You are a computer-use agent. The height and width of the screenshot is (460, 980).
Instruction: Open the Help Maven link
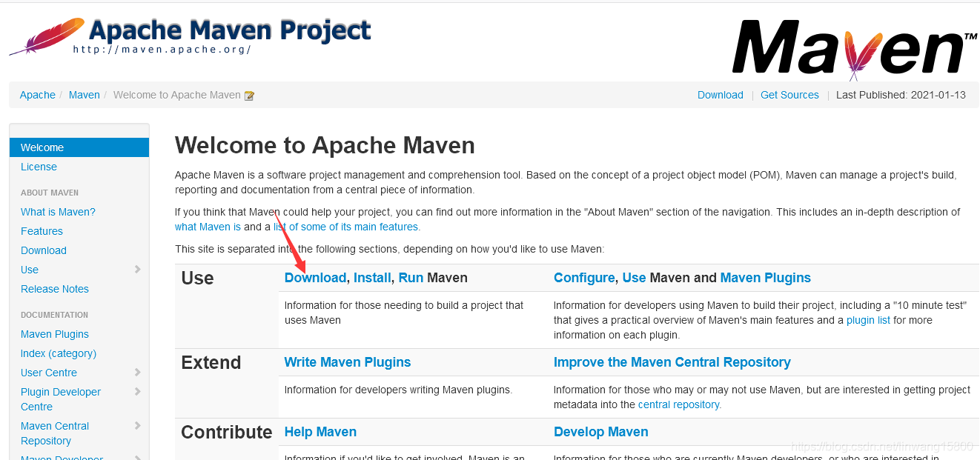tap(320, 432)
